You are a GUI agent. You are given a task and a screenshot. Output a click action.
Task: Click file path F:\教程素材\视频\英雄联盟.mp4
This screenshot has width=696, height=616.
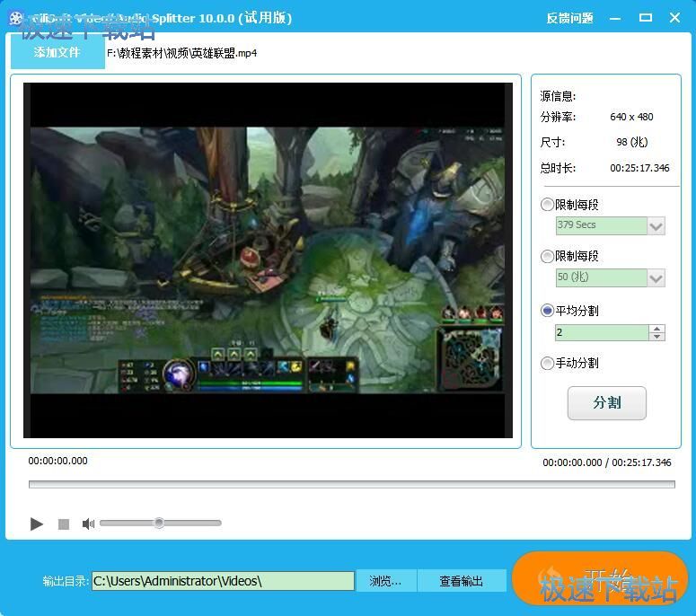click(181, 53)
